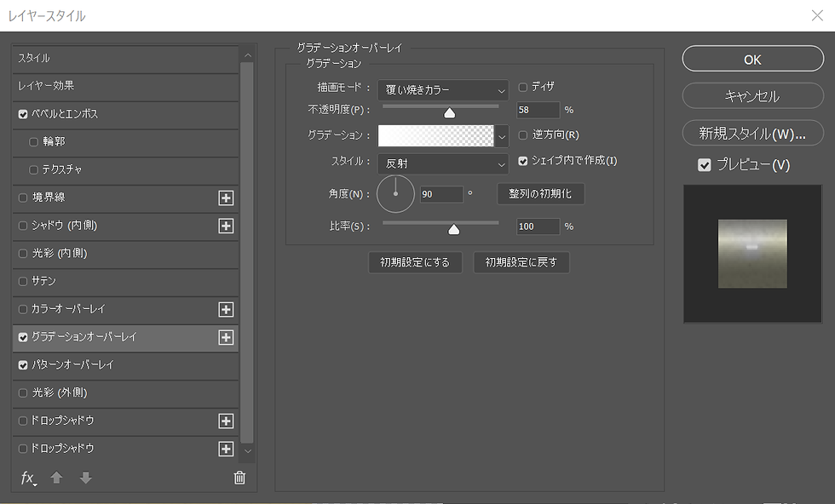Click the 不透明度 value field showing 58
835x504 pixels.
538,110
